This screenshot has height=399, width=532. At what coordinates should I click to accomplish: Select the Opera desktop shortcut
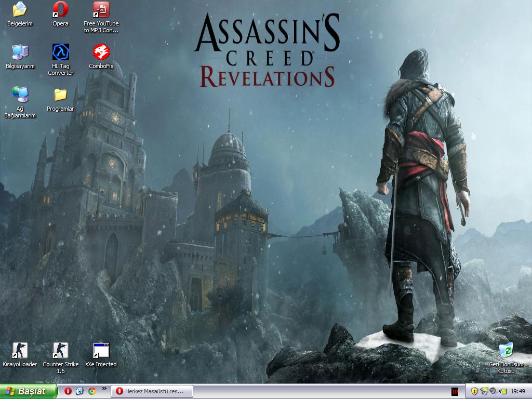[60, 9]
